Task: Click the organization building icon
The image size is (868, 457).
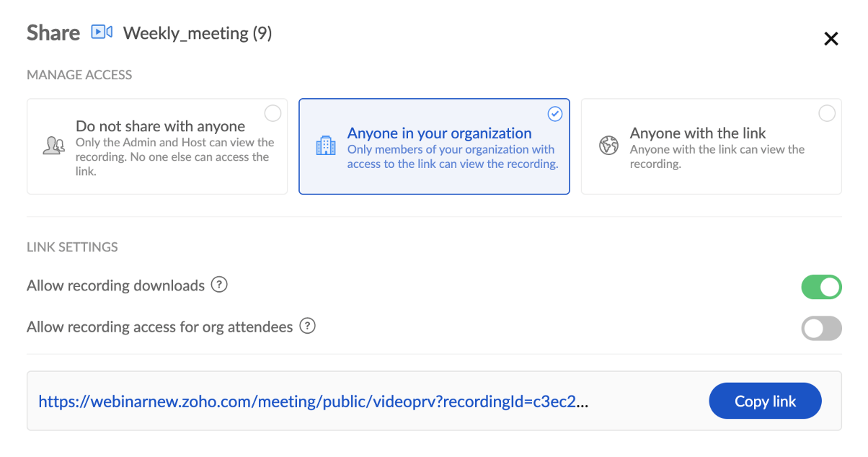Action: click(x=326, y=146)
